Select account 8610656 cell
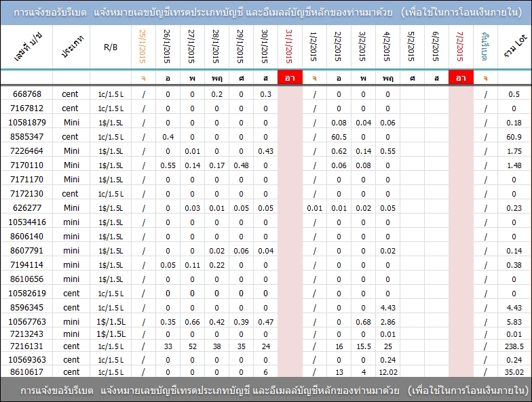532x402 pixels. 27,279
